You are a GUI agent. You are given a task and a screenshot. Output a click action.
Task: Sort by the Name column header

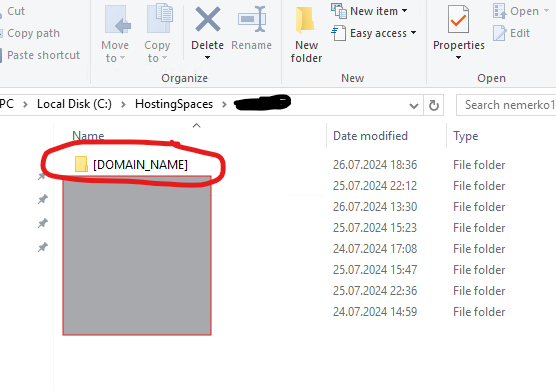click(88, 136)
